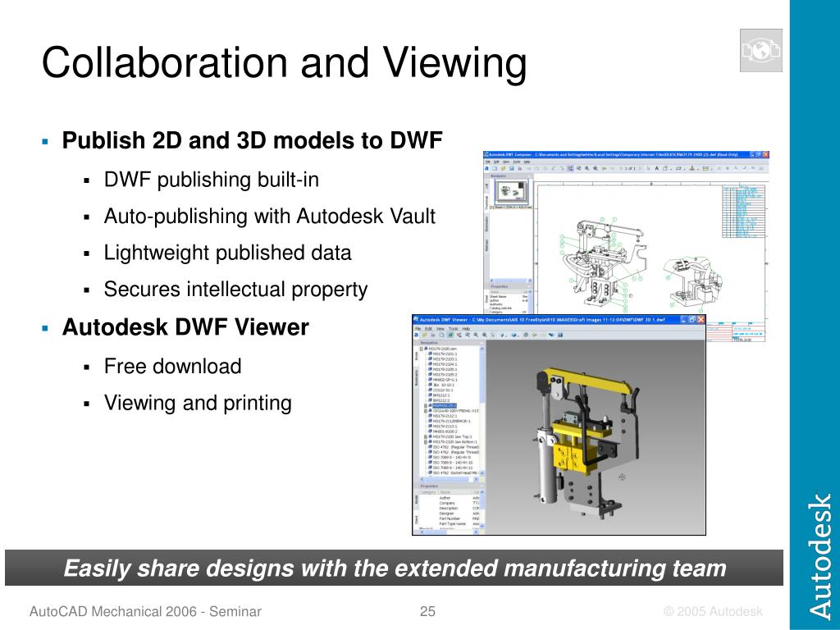This screenshot has height=630, width=840.
Task: Collapse the M0179-2100.iam root node
Action: click(422, 349)
